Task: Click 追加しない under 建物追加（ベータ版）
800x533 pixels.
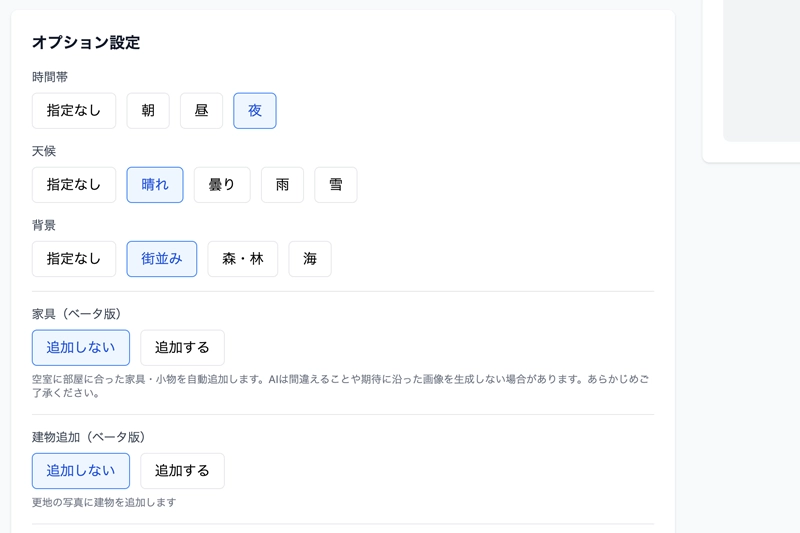Action: click(81, 471)
